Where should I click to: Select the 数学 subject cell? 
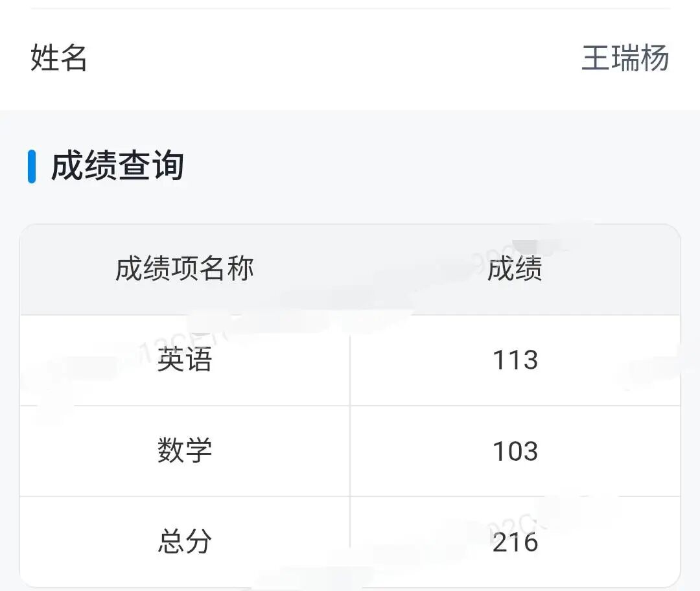[185, 451]
